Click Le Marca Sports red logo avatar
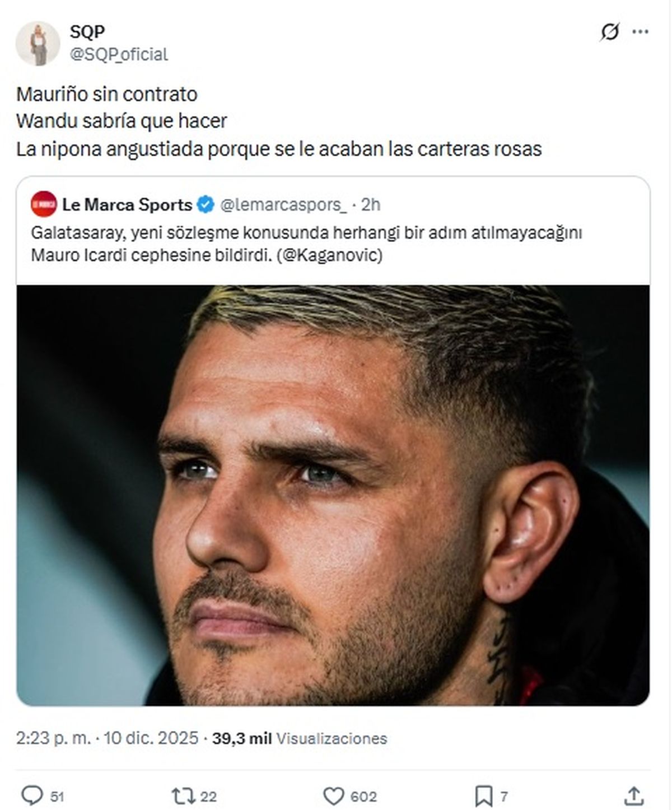The height and width of the screenshot is (810, 672). (x=44, y=204)
